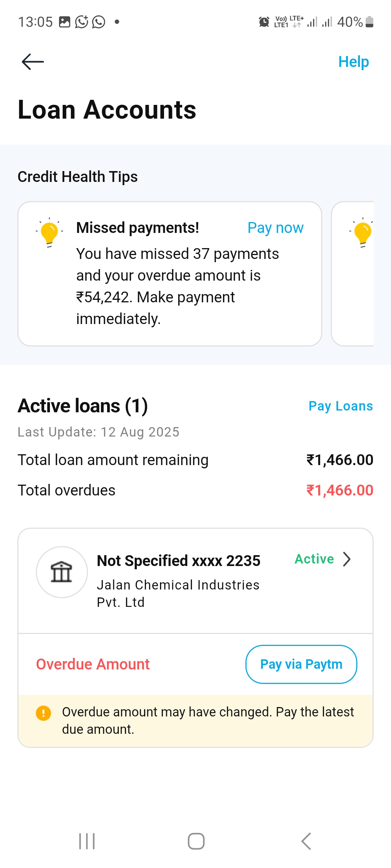Screen dimensions: 391x868
Task: Tap the lightbulb icon in Missed payments card
Action: [50, 232]
